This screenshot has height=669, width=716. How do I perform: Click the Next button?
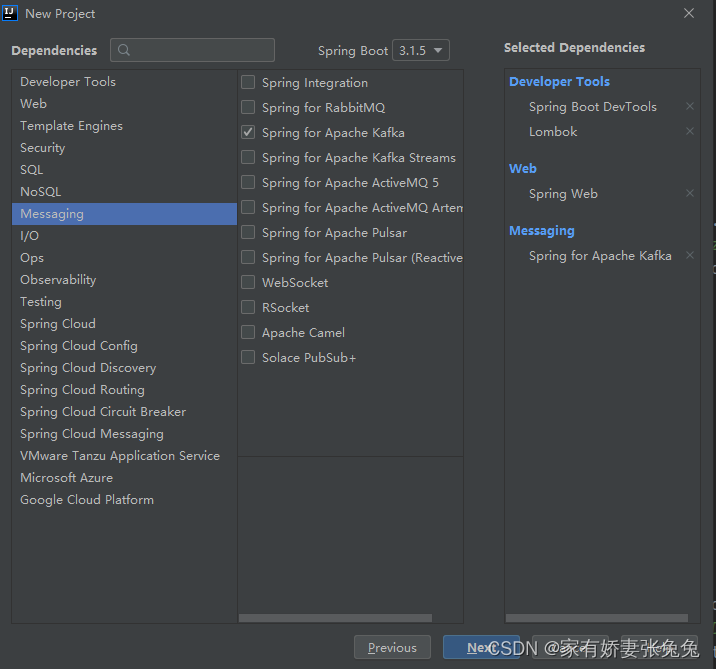(x=481, y=647)
